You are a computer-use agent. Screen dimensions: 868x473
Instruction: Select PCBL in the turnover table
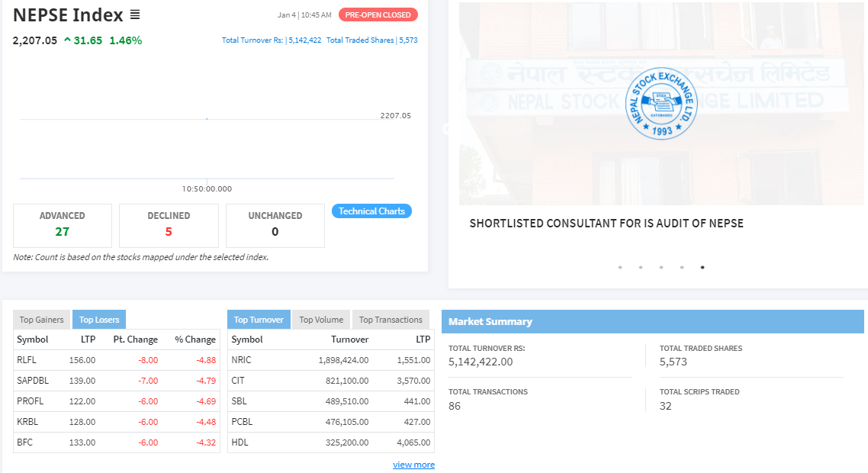coord(242,421)
